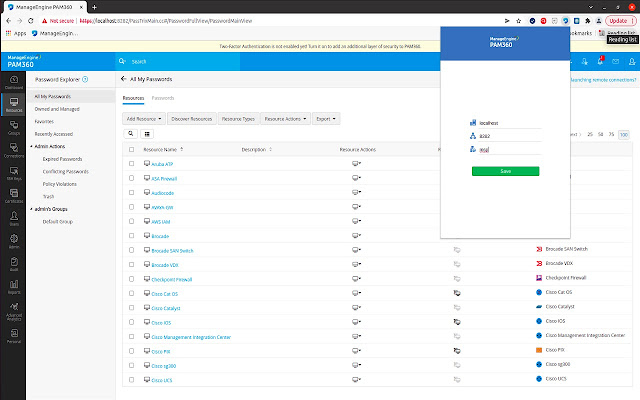Click the browser Update button
Image resolution: width=640 pixels, height=400 pixels.
[620, 21]
